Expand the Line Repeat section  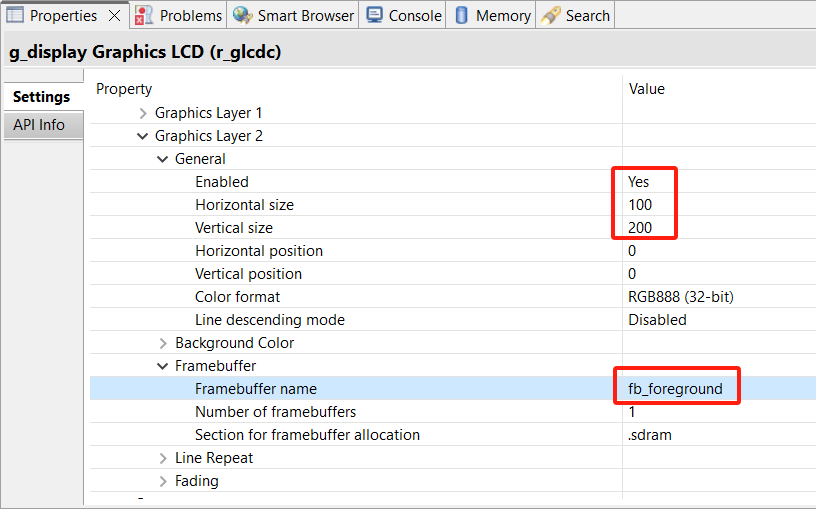click(163, 458)
